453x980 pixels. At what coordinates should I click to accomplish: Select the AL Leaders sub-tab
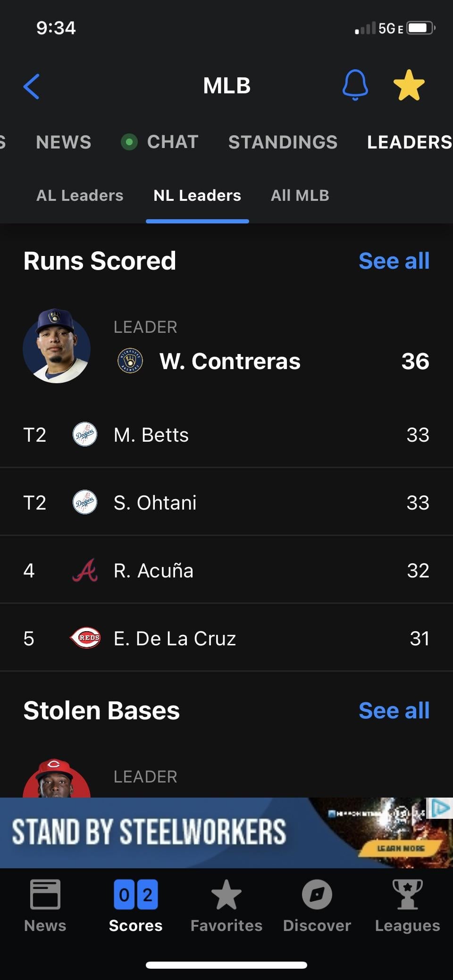pyautogui.click(x=80, y=195)
